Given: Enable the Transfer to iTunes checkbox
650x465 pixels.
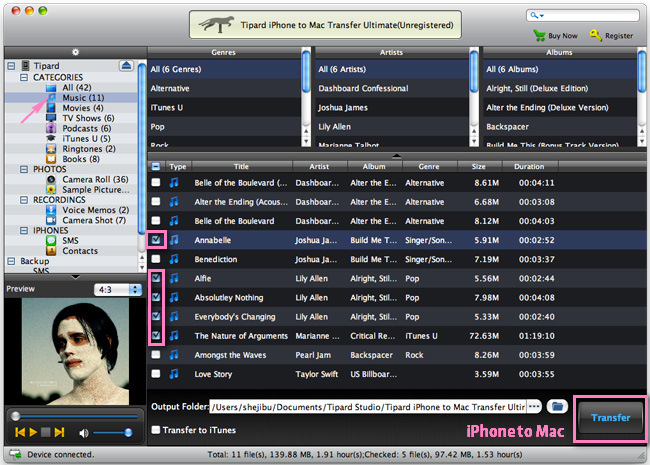Looking at the screenshot, I should tap(156, 430).
